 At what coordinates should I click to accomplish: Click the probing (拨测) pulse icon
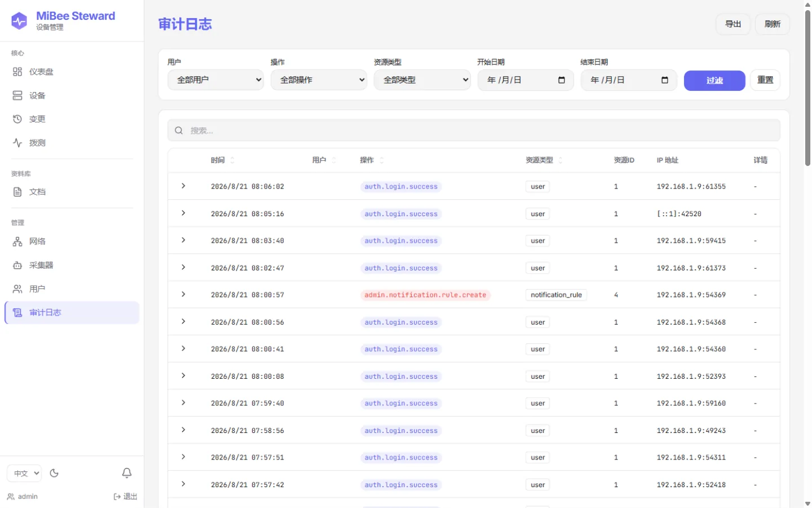17,143
